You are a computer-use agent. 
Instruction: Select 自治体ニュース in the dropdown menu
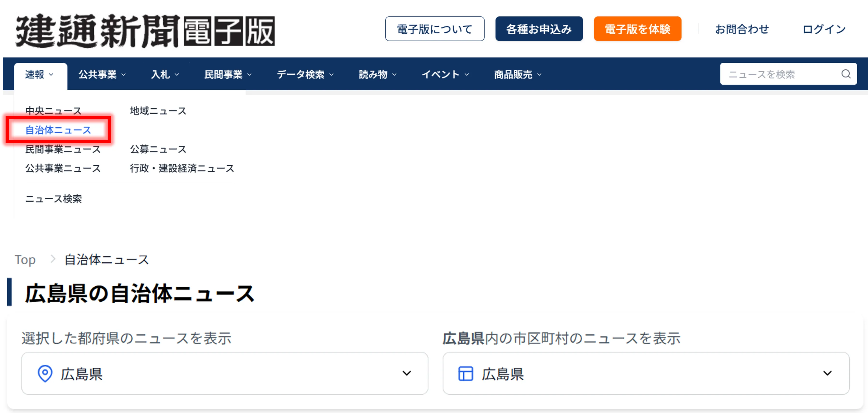(58, 130)
